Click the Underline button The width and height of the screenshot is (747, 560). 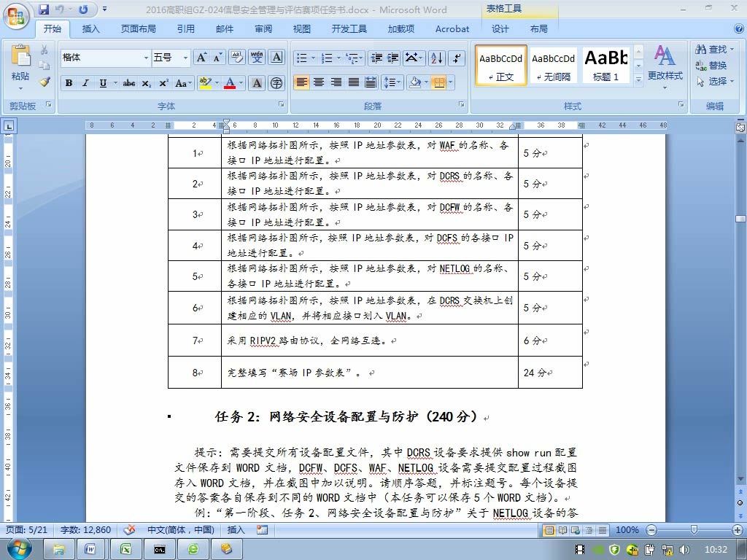point(103,83)
